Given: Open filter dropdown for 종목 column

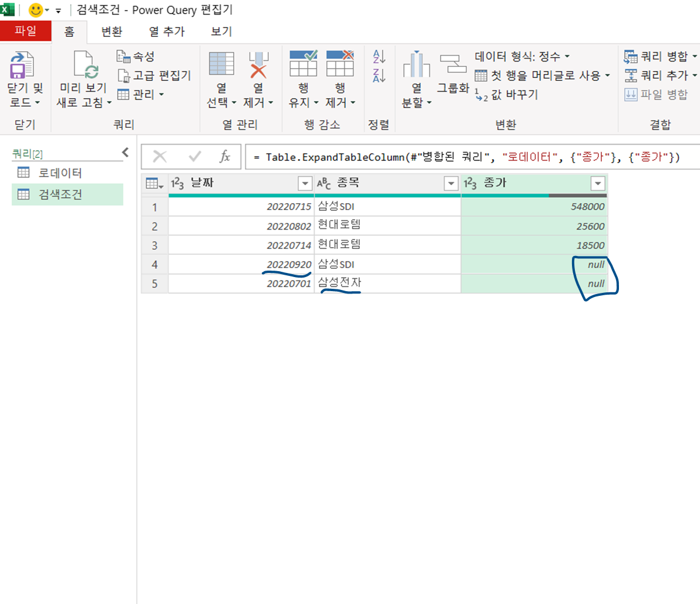Looking at the screenshot, I should coord(452,183).
